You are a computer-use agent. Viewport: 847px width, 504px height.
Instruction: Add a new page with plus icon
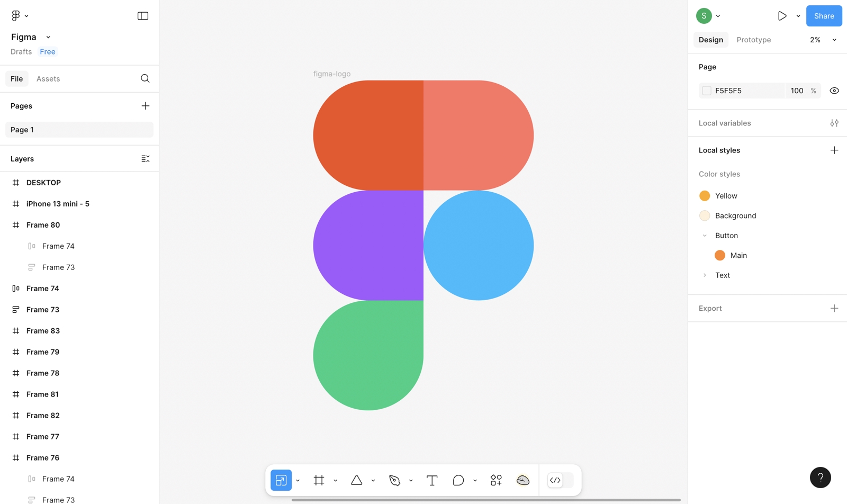(146, 106)
